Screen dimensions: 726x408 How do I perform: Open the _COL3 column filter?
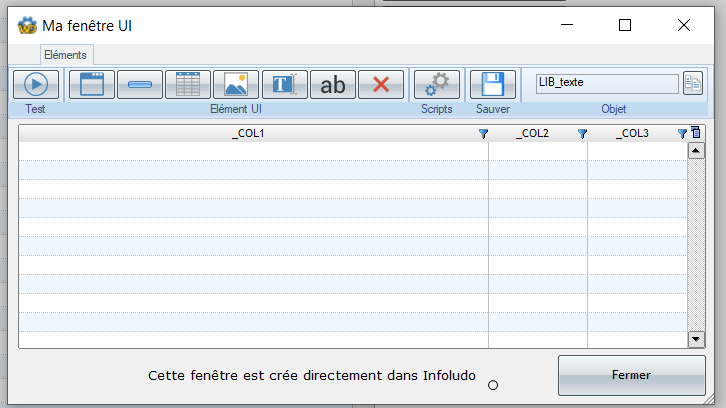coord(682,134)
